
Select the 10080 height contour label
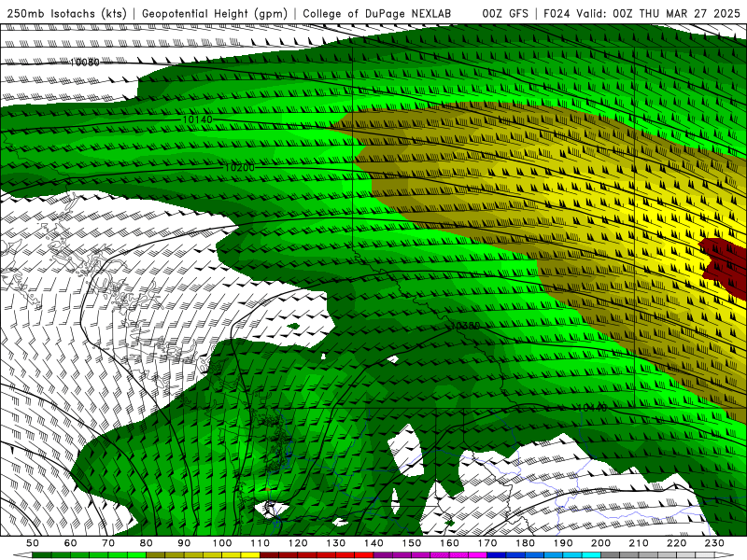(x=84, y=63)
